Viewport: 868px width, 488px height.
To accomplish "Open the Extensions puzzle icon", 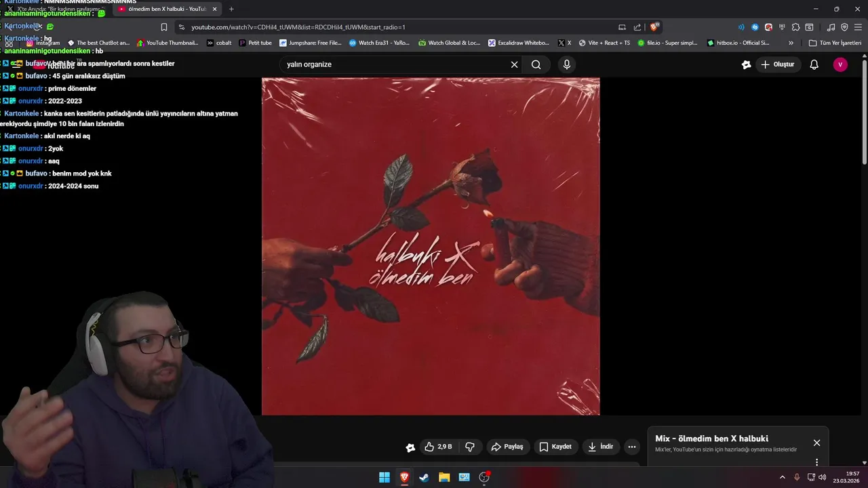I will pyautogui.click(x=795, y=27).
